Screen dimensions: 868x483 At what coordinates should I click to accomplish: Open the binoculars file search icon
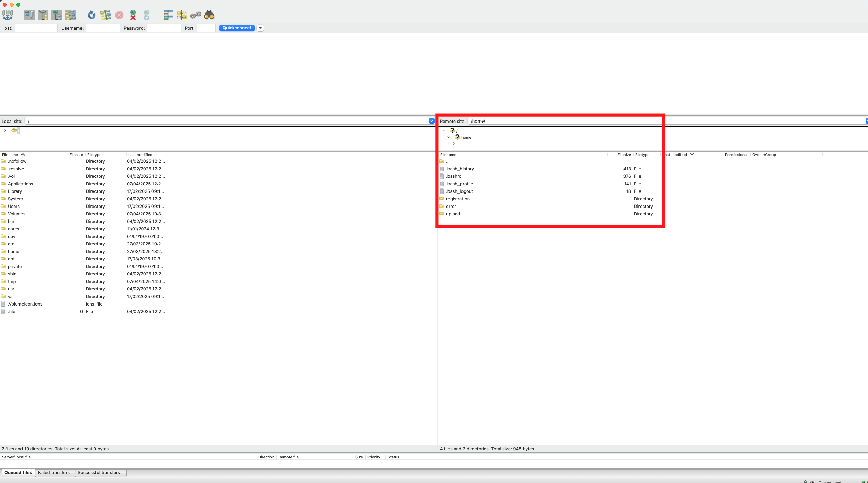click(x=209, y=15)
